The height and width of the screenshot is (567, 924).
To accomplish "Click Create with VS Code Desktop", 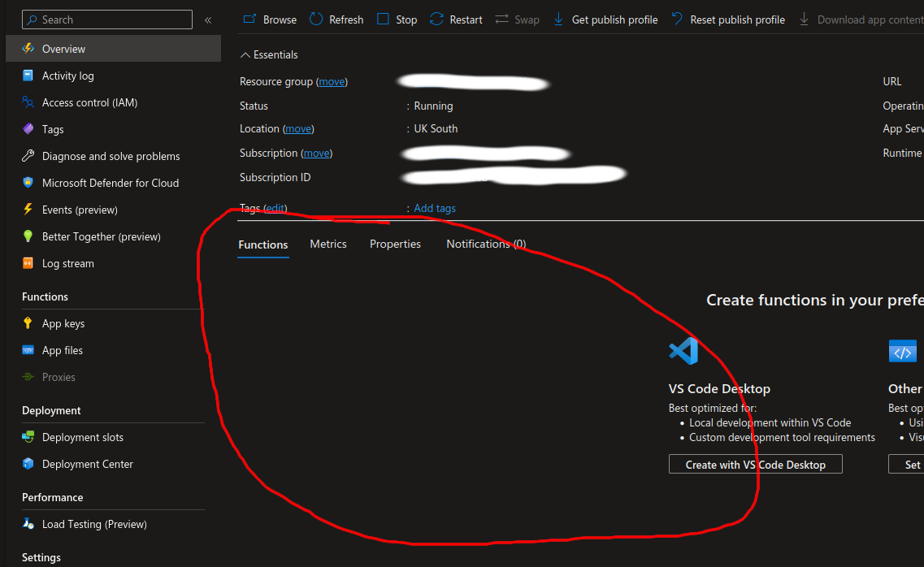I will 755,464.
